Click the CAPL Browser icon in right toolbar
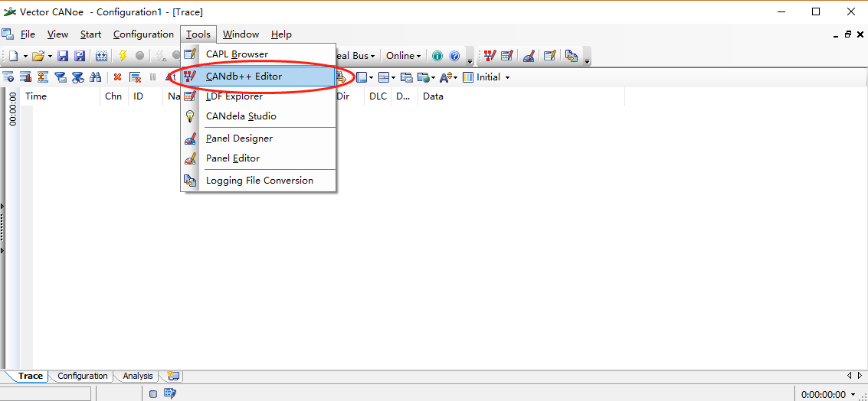 click(550, 56)
